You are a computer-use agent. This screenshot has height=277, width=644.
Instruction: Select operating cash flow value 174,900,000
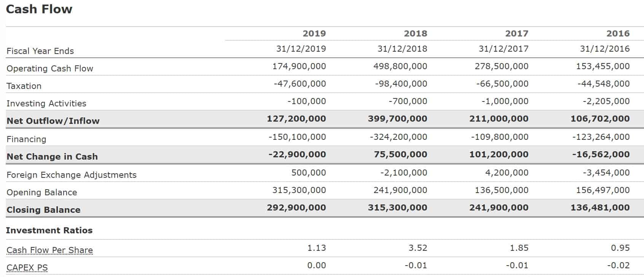[299, 66]
